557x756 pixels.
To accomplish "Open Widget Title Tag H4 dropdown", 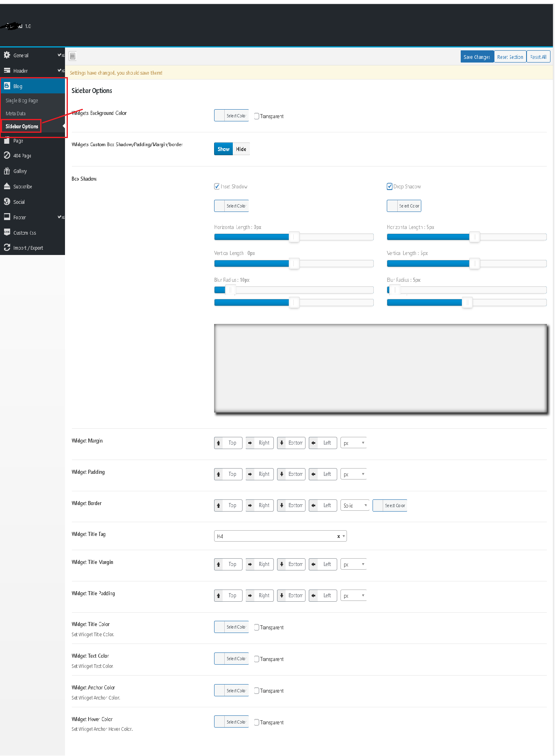I will pyautogui.click(x=280, y=536).
